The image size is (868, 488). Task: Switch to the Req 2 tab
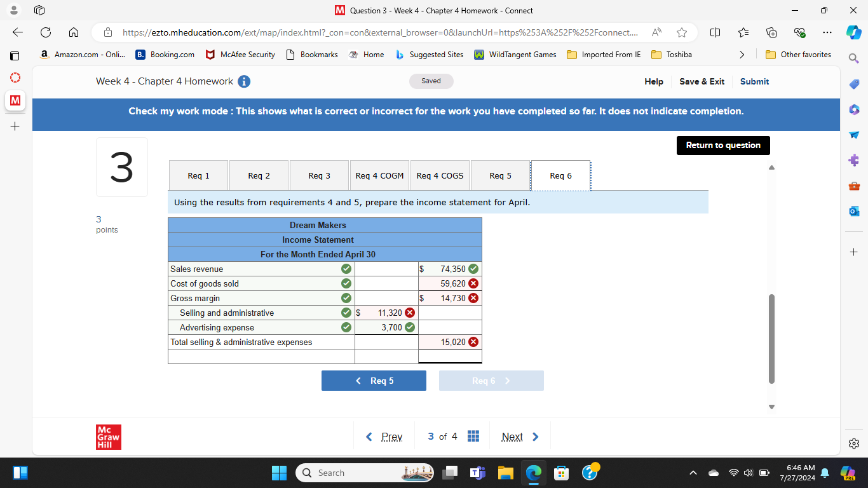pos(259,175)
